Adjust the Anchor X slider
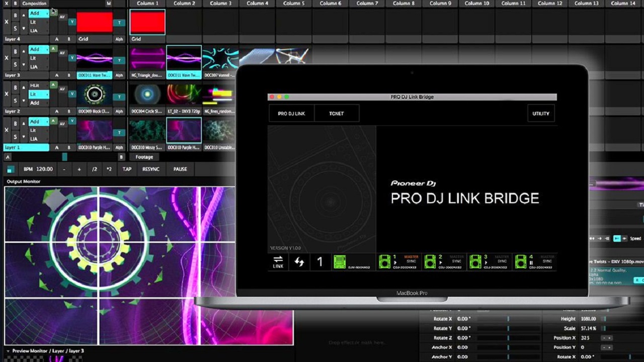Image resolution: width=644 pixels, height=362 pixels. coord(508,347)
